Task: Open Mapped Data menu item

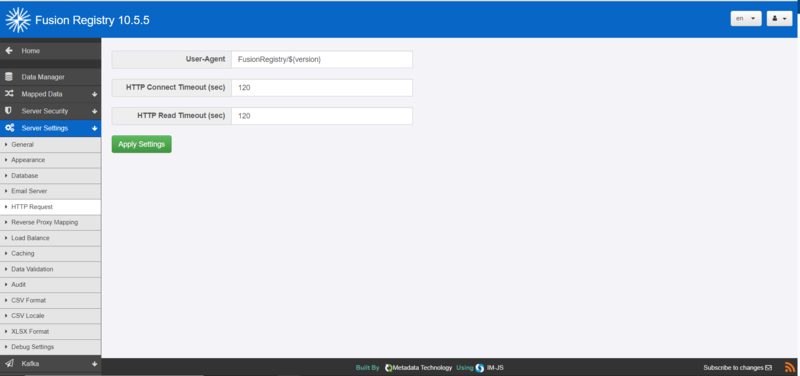Action: (51, 94)
